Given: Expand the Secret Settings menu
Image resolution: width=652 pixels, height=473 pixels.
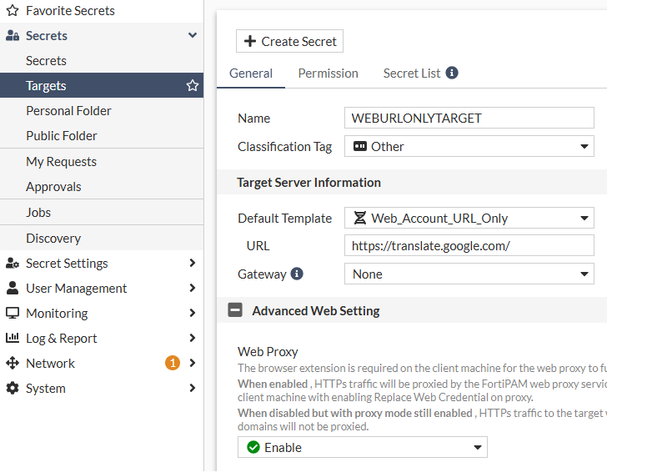Looking at the screenshot, I should click(100, 263).
